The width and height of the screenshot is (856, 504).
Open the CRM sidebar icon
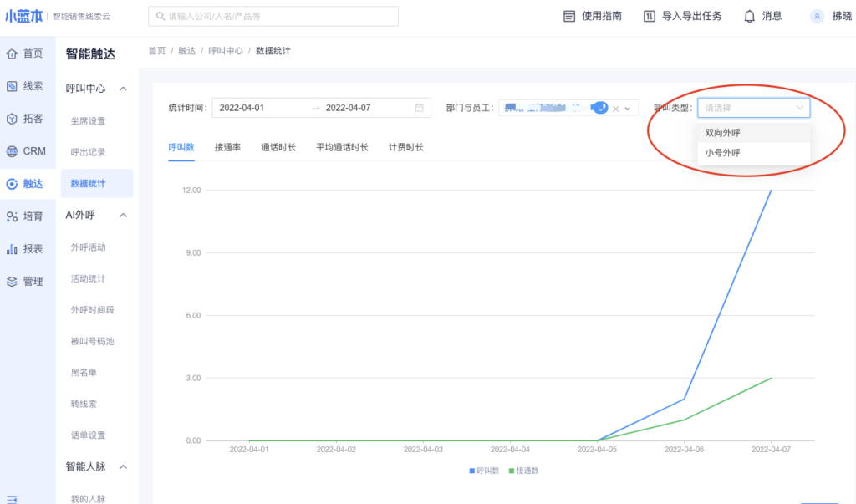[12, 151]
